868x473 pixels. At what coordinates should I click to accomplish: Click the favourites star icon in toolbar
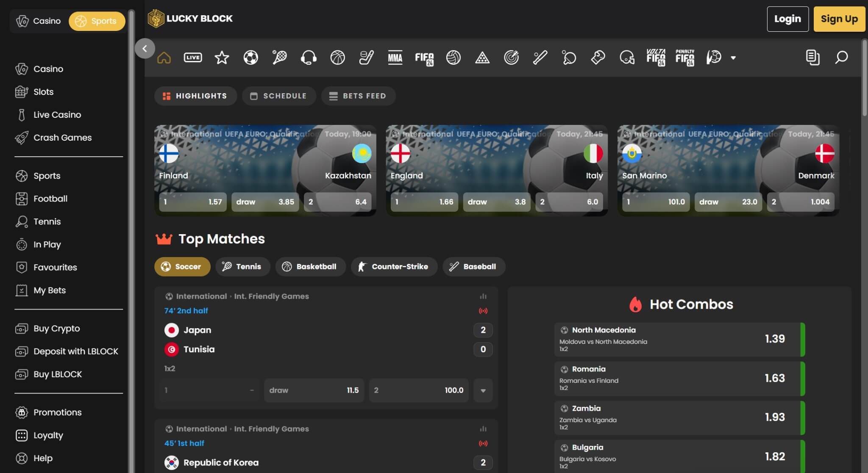click(x=222, y=58)
